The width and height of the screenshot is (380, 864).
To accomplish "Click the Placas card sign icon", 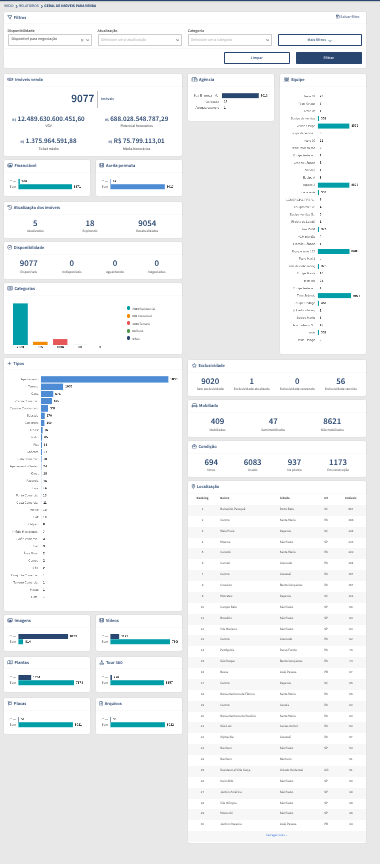I will (10, 704).
